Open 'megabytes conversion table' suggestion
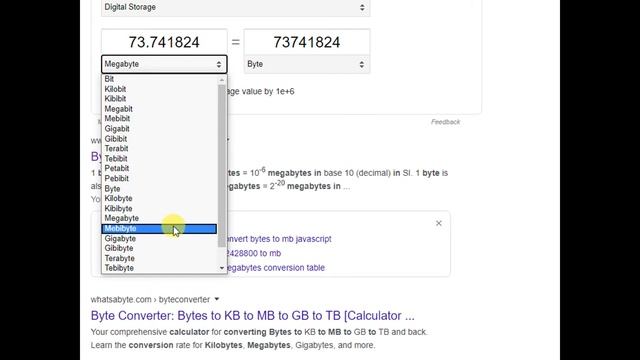 276,268
